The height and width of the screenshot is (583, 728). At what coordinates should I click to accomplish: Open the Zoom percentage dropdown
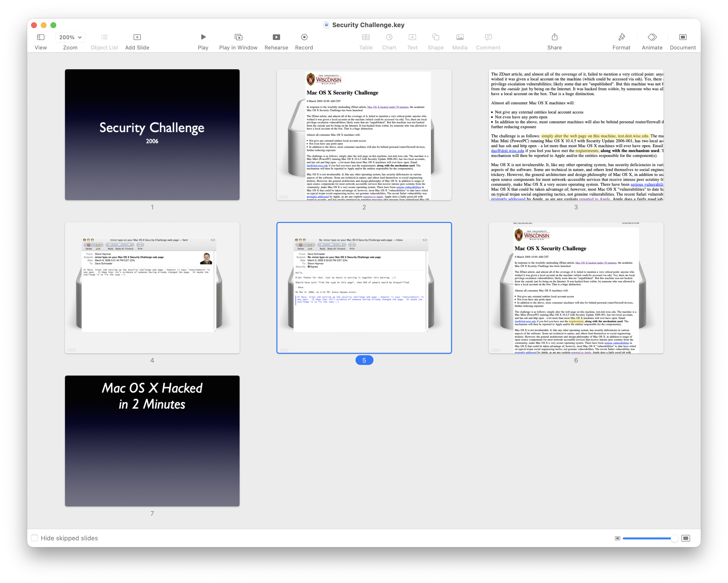(x=70, y=38)
